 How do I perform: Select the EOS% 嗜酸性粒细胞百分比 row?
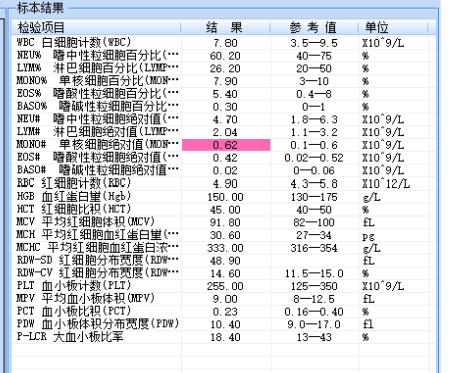[224, 94]
